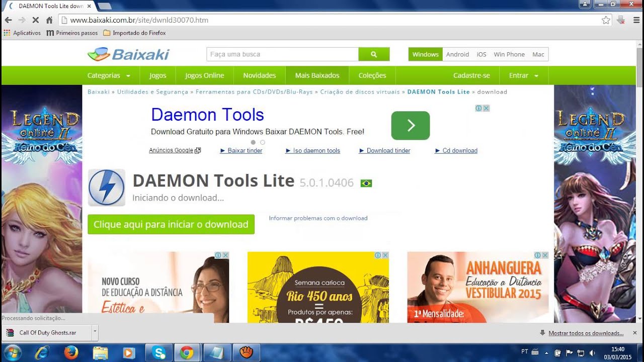Select the first ad carousel dot
644x362 pixels.
tap(253, 142)
